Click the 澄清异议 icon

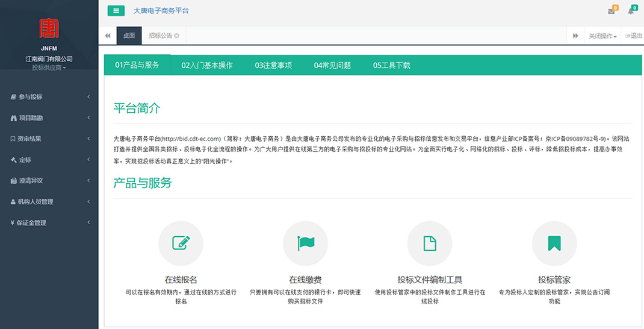[14, 181]
